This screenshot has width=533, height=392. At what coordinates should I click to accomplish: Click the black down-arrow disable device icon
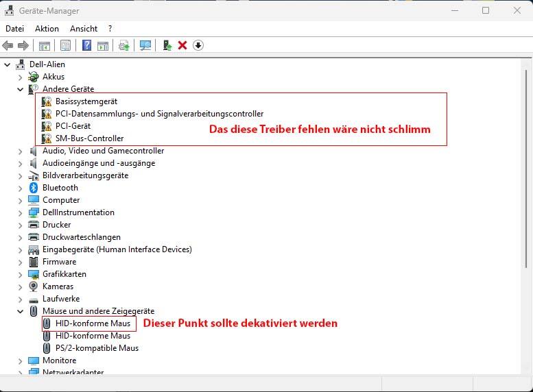click(x=198, y=45)
